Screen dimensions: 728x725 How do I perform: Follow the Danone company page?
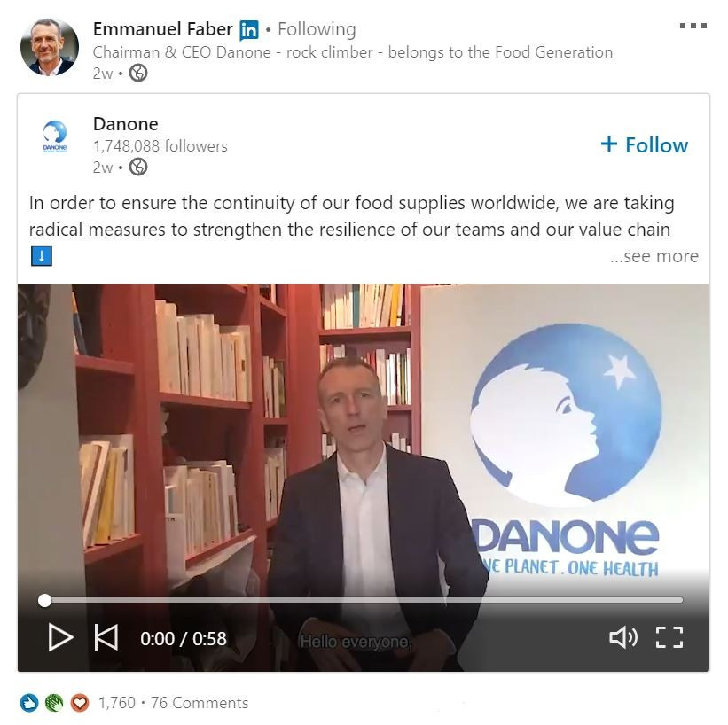pyautogui.click(x=644, y=144)
